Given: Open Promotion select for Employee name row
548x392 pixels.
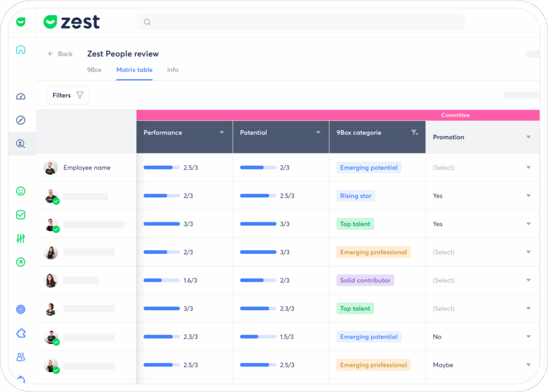Looking at the screenshot, I should 482,168.
